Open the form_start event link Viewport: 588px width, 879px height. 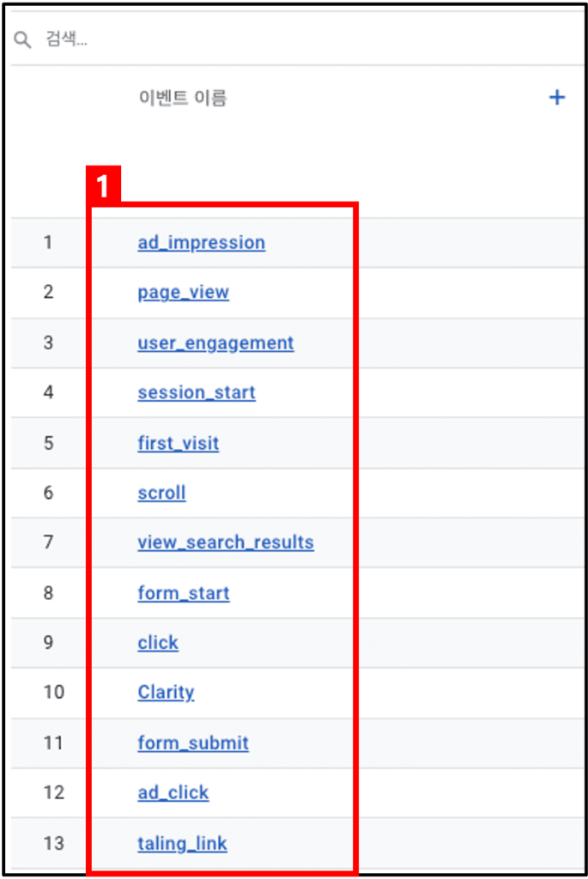pos(184,593)
